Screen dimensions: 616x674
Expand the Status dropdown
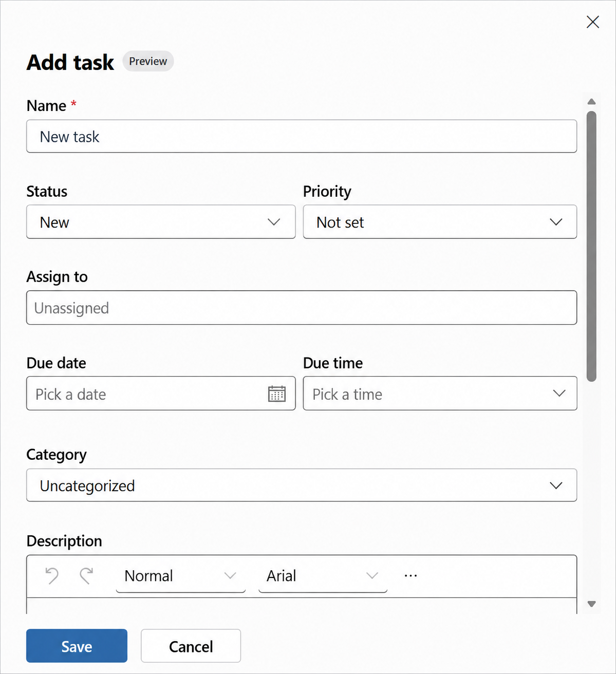[161, 222]
